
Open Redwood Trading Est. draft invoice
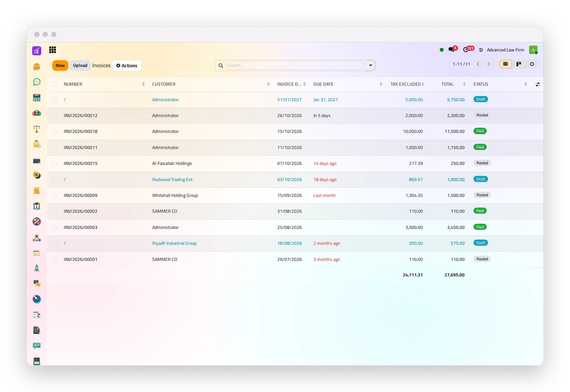pos(295,180)
